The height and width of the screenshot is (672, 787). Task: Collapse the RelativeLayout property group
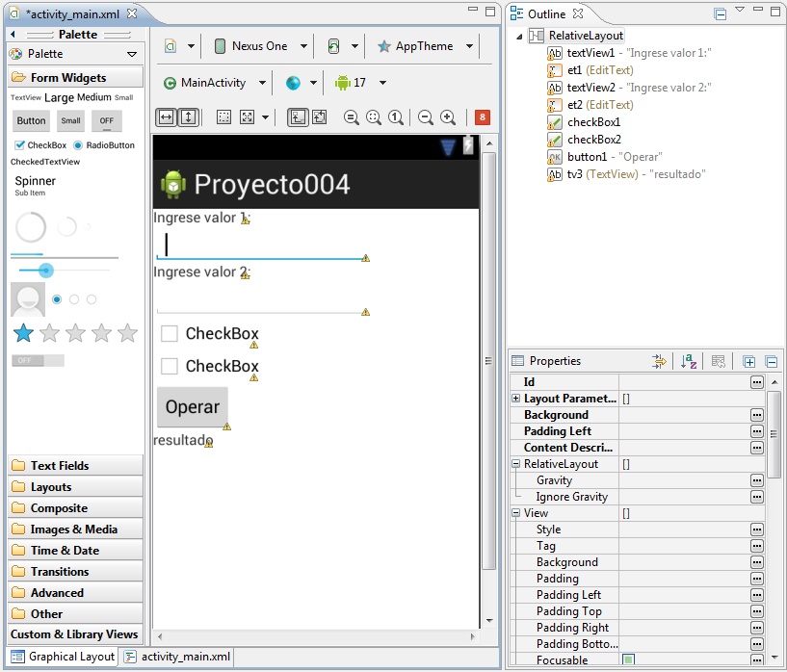(x=515, y=464)
